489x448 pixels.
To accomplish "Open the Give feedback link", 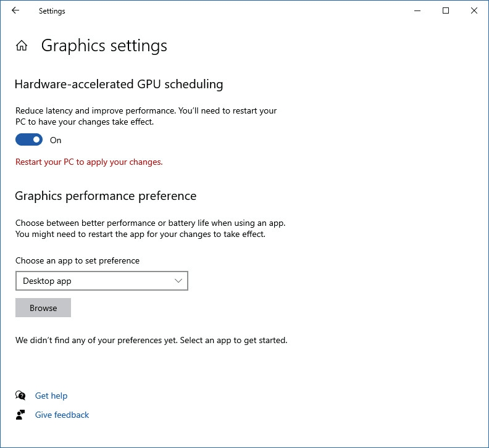I will 62,415.
